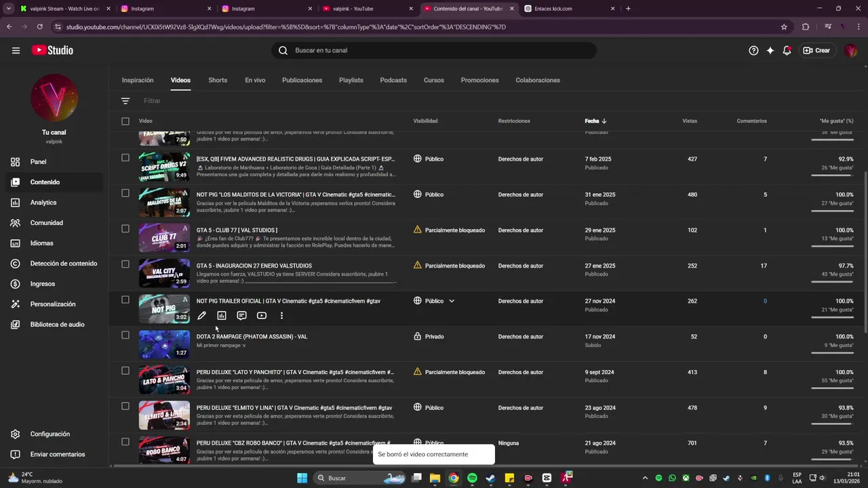This screenshot has width=868, height=488.
Task: Open the Chrome tab search dropdown
Action: click(9, 9)
